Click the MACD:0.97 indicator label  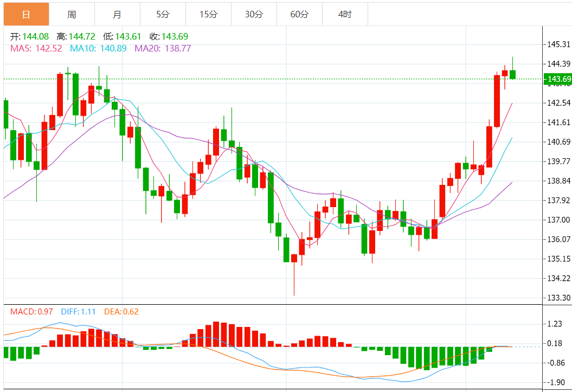pos(31,312)
